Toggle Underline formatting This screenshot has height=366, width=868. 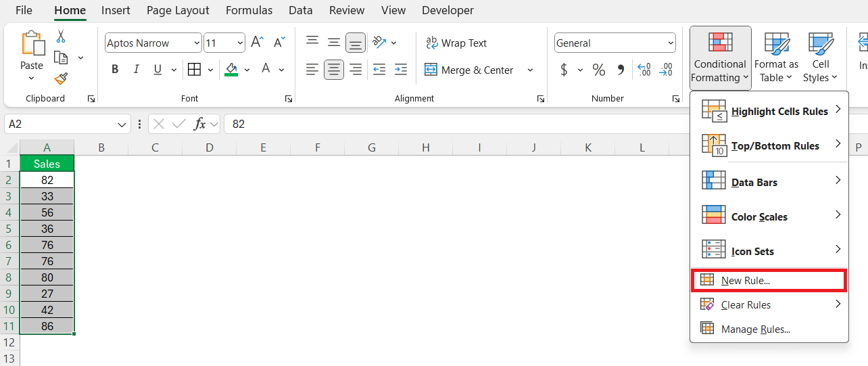tap(158, 69)
